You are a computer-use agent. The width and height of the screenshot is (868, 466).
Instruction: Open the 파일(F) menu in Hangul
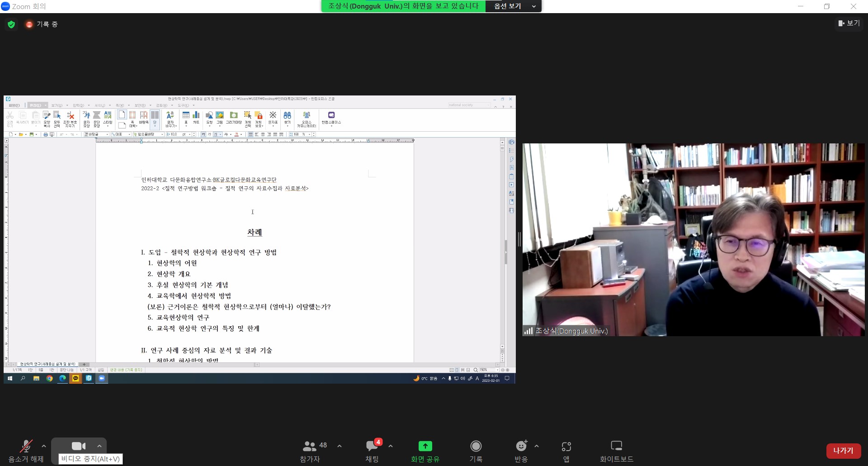14,105
